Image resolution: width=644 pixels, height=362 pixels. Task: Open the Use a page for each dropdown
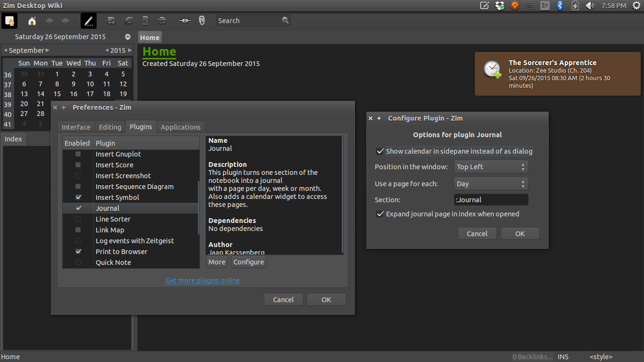click(491, 184)
